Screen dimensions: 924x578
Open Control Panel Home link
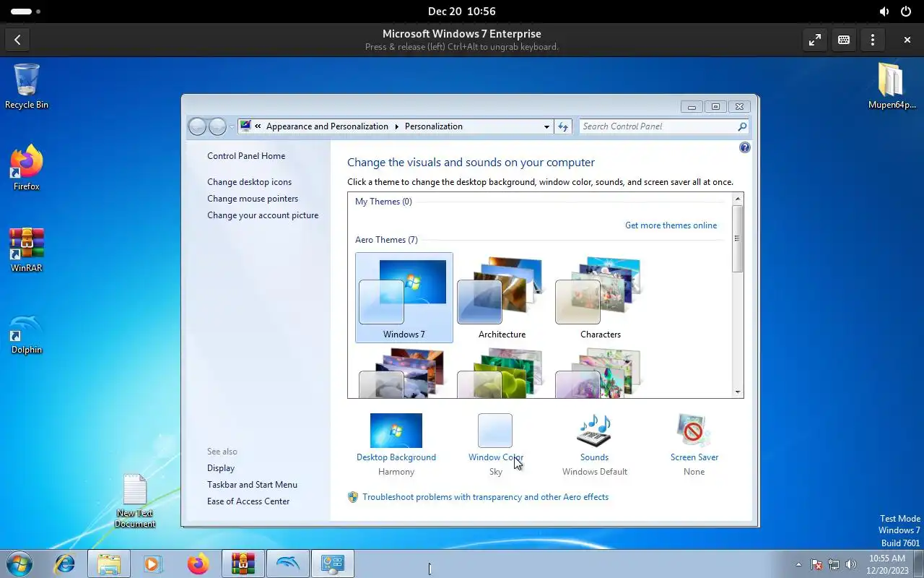[246, 156]
